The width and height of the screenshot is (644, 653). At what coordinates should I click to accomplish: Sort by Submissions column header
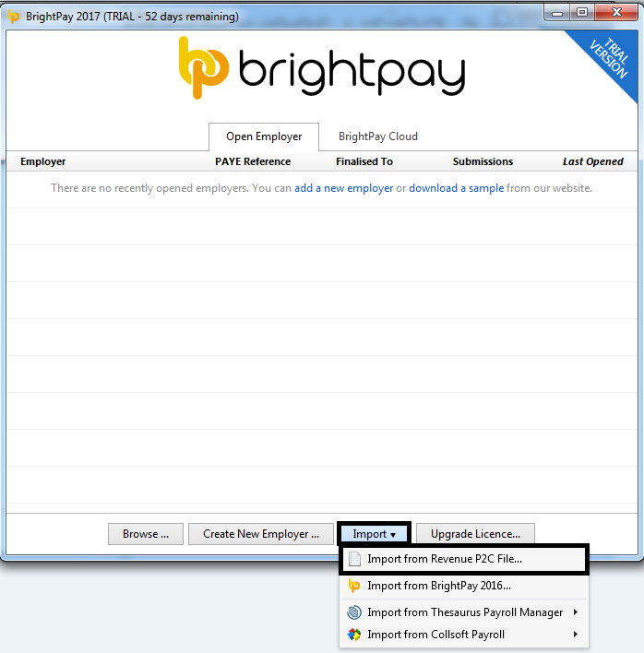click(x=483, y=161)
